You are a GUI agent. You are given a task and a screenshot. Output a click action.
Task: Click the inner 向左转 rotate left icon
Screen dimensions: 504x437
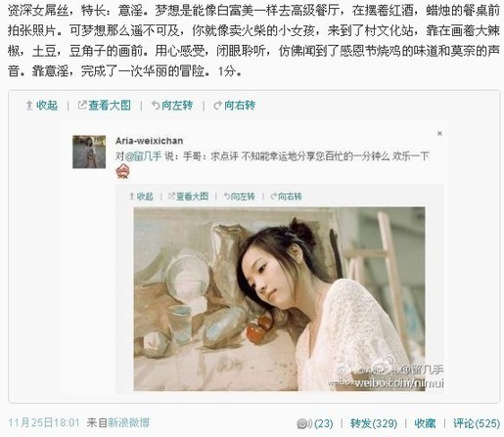pos(239,197)
